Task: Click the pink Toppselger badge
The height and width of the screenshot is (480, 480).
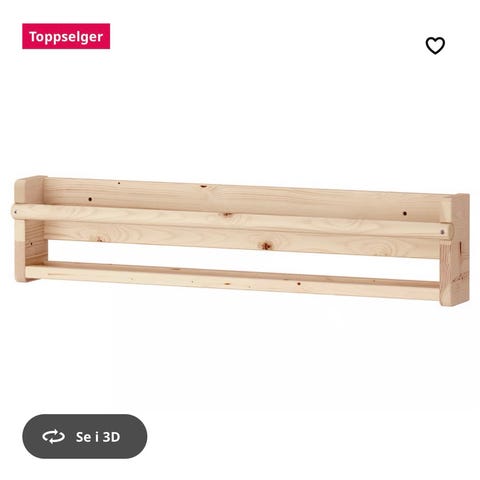Action: (66, 36)
